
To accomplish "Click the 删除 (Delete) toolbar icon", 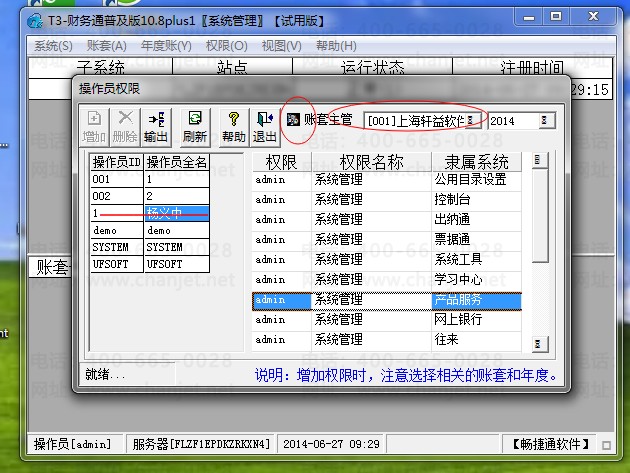I will tap(125, 127).
